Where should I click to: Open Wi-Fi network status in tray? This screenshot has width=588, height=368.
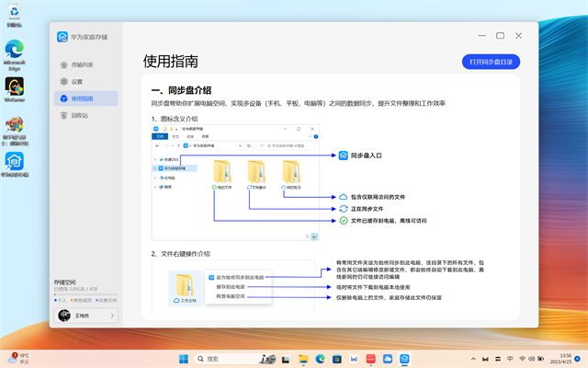[x=522, y=359]
